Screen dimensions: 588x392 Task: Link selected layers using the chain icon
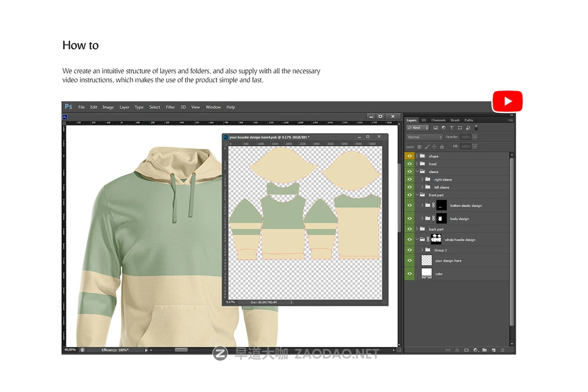pyautogui.click(x=448, y=349)
